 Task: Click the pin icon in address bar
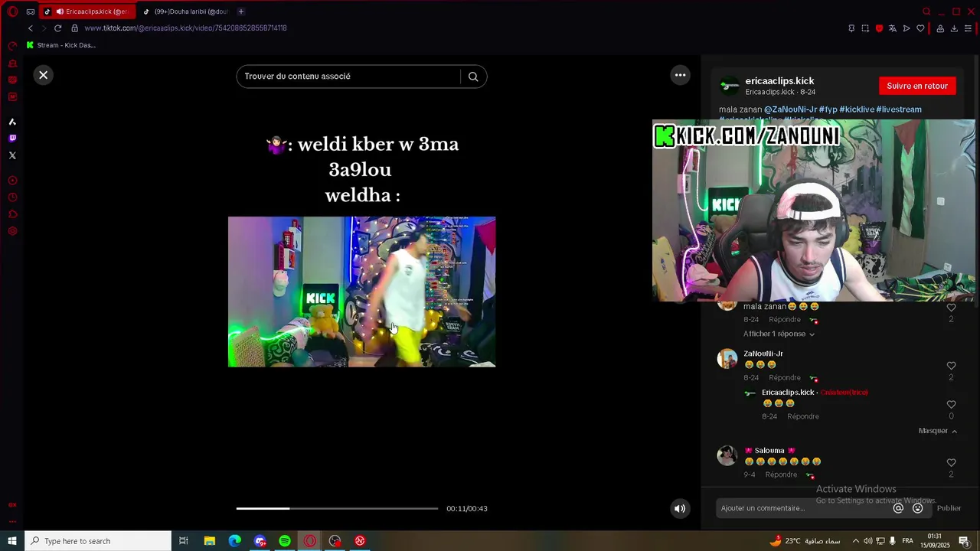point(851,28)
